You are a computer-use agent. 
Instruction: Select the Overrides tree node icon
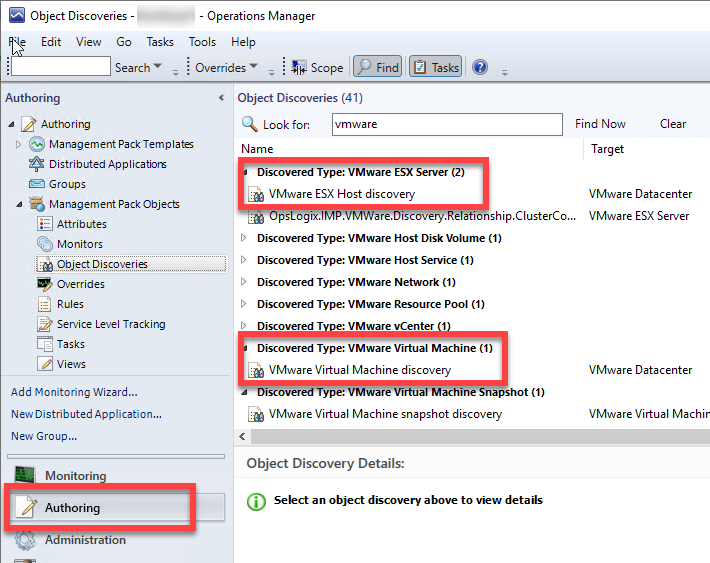click(45, 284)
